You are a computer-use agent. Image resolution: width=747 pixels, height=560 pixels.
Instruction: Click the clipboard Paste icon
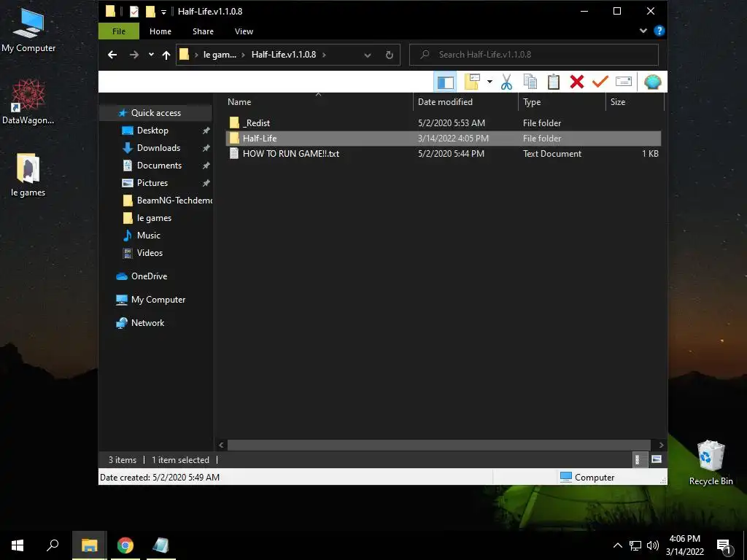[x=553, y=82]
